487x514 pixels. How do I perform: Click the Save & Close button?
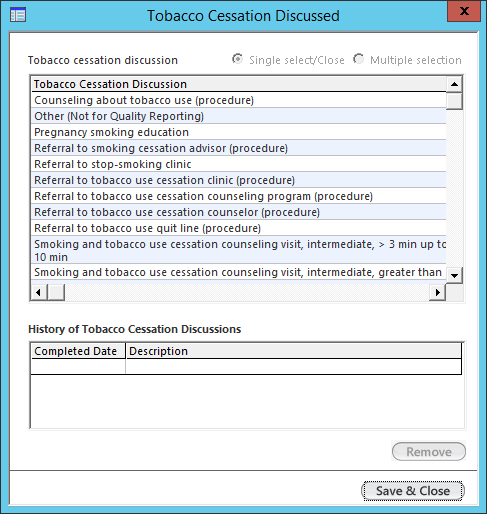(413, 491)
